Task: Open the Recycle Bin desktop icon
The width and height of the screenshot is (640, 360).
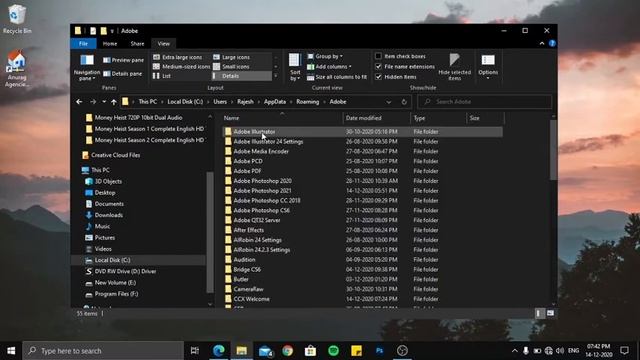Action: [16, 19]
